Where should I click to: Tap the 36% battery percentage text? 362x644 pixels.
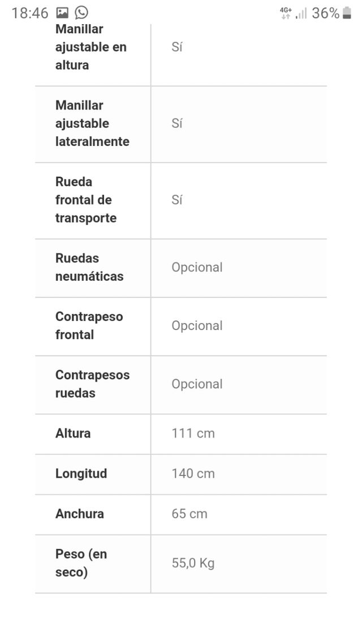coord(325,13)
